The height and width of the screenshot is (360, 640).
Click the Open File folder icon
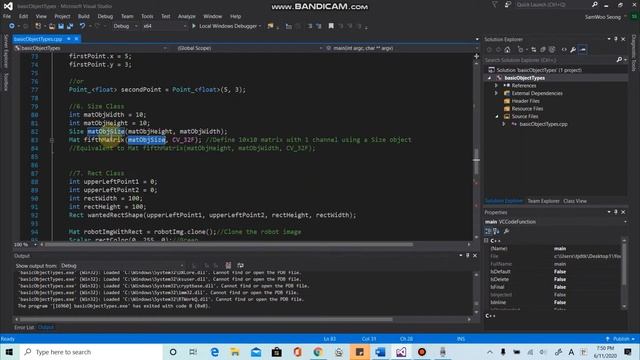51,26
